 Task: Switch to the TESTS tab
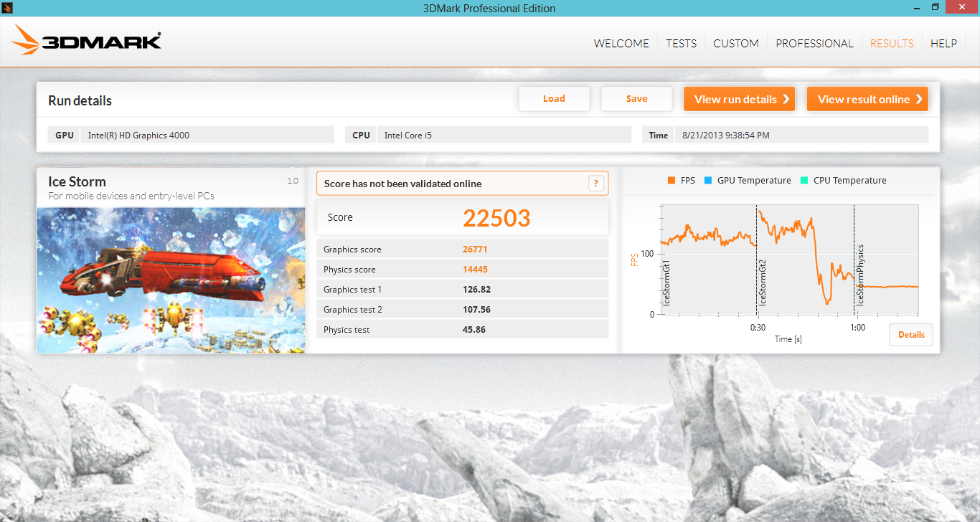[681, 43]
